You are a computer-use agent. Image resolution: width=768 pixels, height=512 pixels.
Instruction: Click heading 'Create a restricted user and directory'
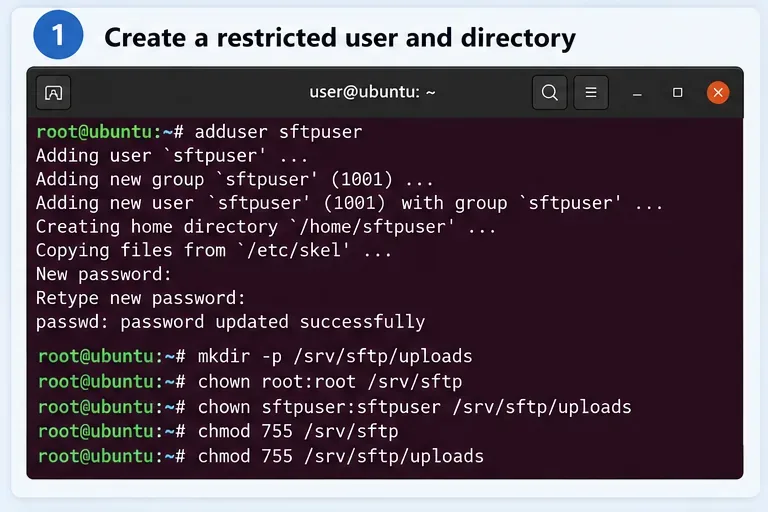click(x=340, y=38)
